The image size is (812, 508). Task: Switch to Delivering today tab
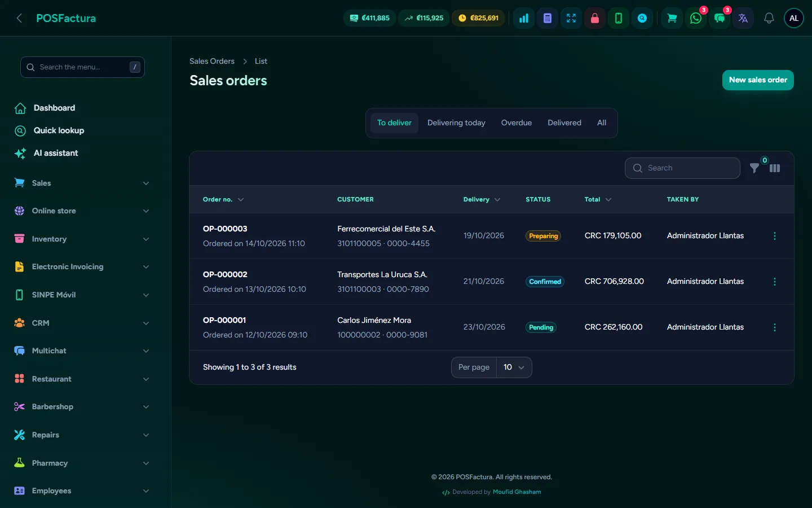pos(456,123)
